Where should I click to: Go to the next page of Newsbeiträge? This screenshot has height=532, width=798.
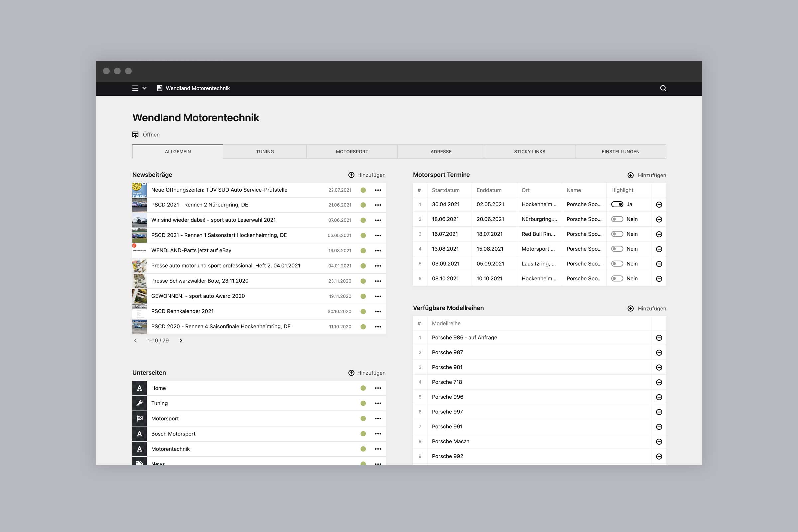tap(181, 340)
